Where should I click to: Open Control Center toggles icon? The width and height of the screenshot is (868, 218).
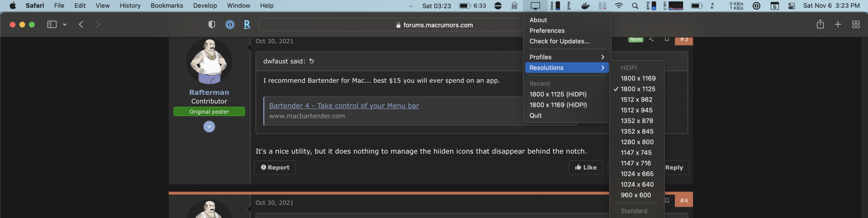click(792, 6)
